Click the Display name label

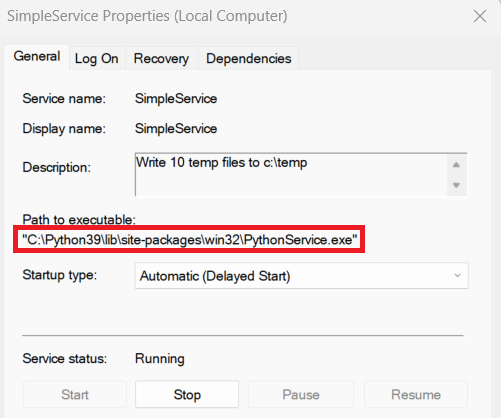(x=64, y=129)
